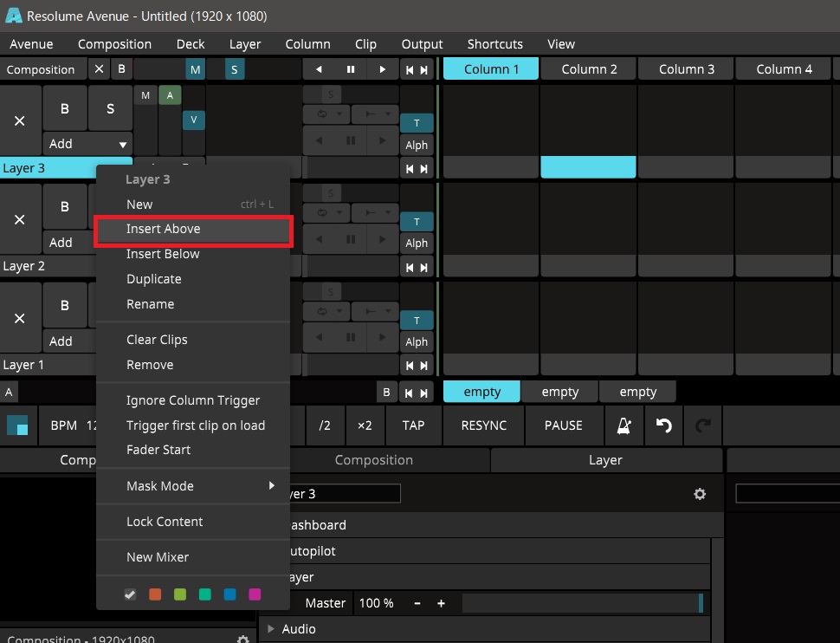Clear Layer 3 with its X icon
The width and height of the screenshot is (840, 643).
click(20, 120)
